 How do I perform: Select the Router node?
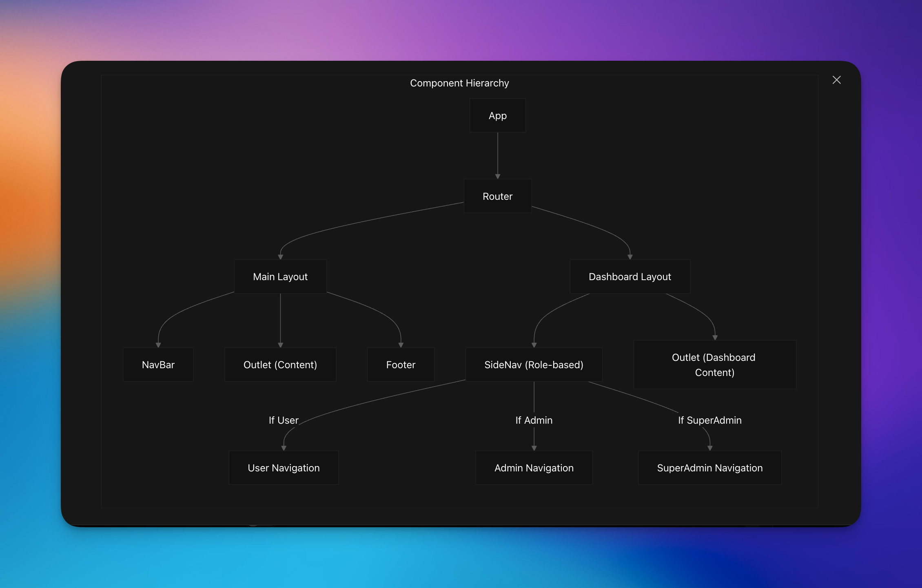tap(498, 196)
